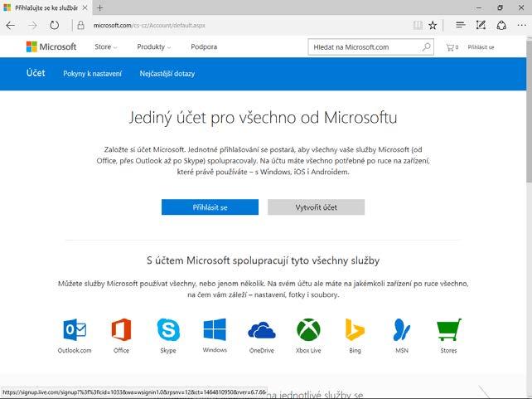Open the Podpora menu item

tap(204, 46)
